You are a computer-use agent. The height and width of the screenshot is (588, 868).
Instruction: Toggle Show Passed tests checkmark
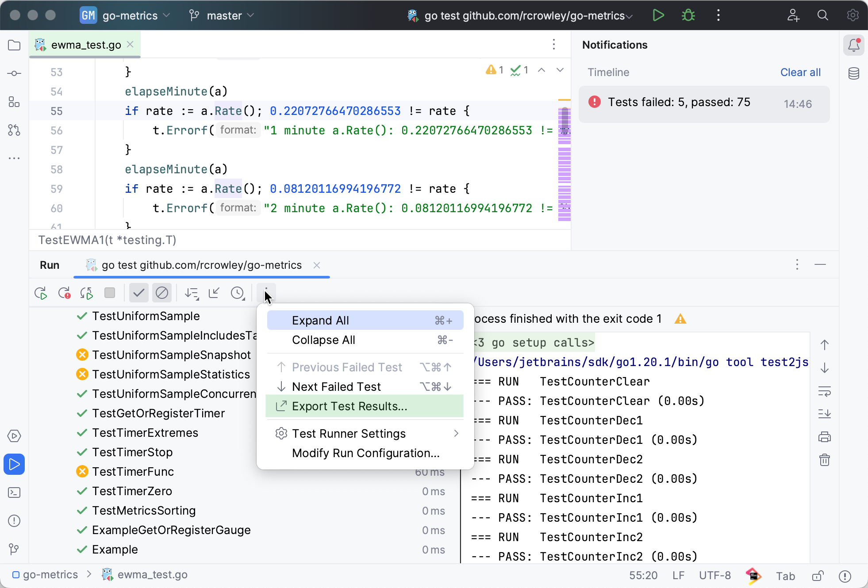pyautogui.click(x=138, y=293)
